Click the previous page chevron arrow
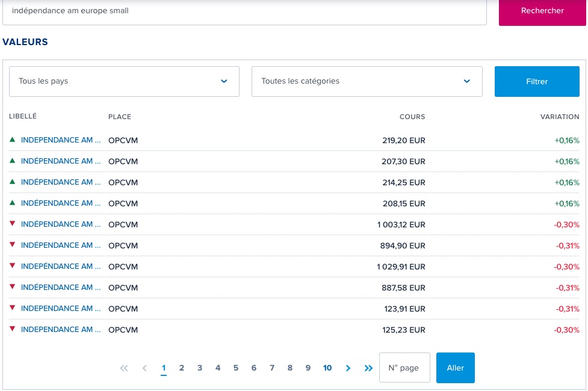Screen dimensions: 588x391 pyautogui.click(x=144, y=368)
